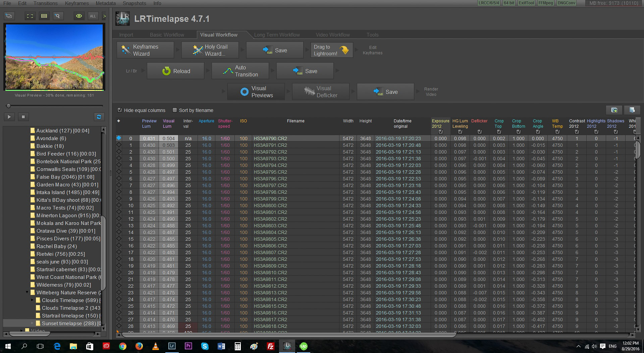Select the False Bay (2046) folder

[65, 177]
